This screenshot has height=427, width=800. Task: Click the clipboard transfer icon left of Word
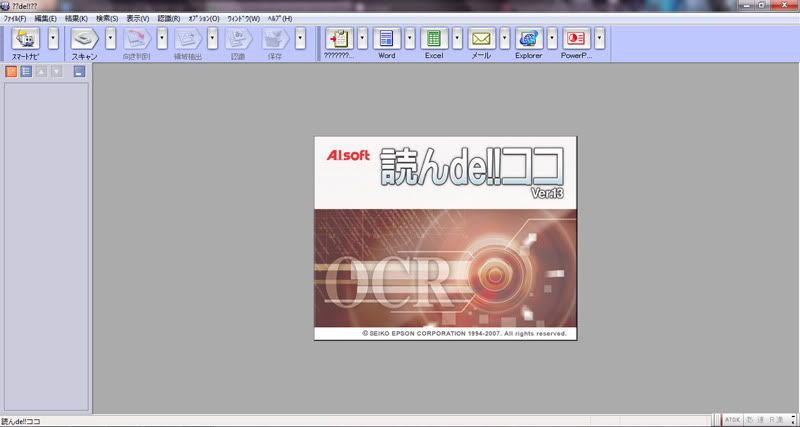click(339, 39)
